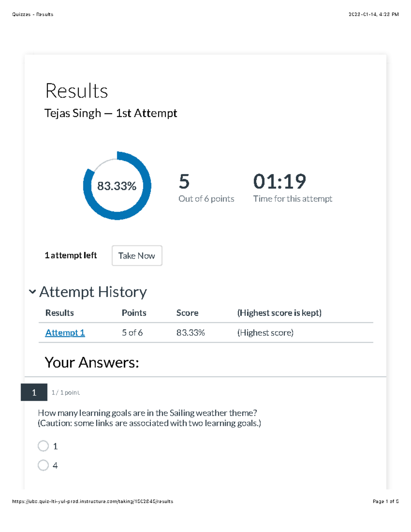411x532 pixels.
Task: Click Tejas Singh 1st Attempt subtitle
Action: tap(111, 113)
